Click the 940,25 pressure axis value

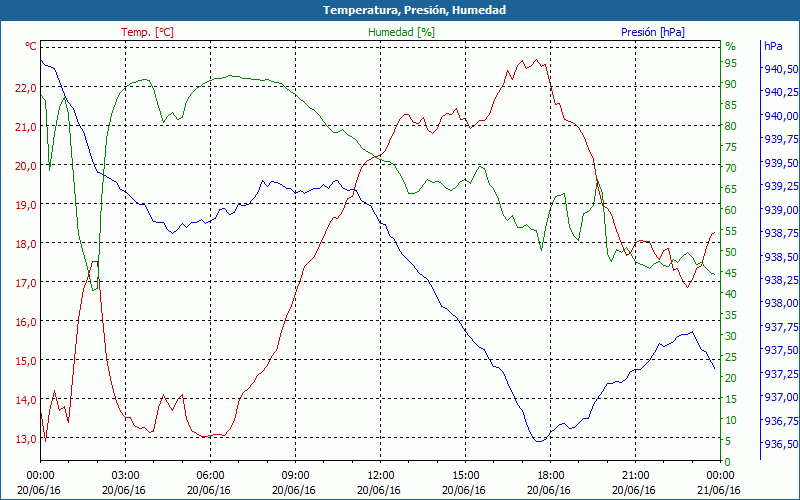[x=782, y=92]
